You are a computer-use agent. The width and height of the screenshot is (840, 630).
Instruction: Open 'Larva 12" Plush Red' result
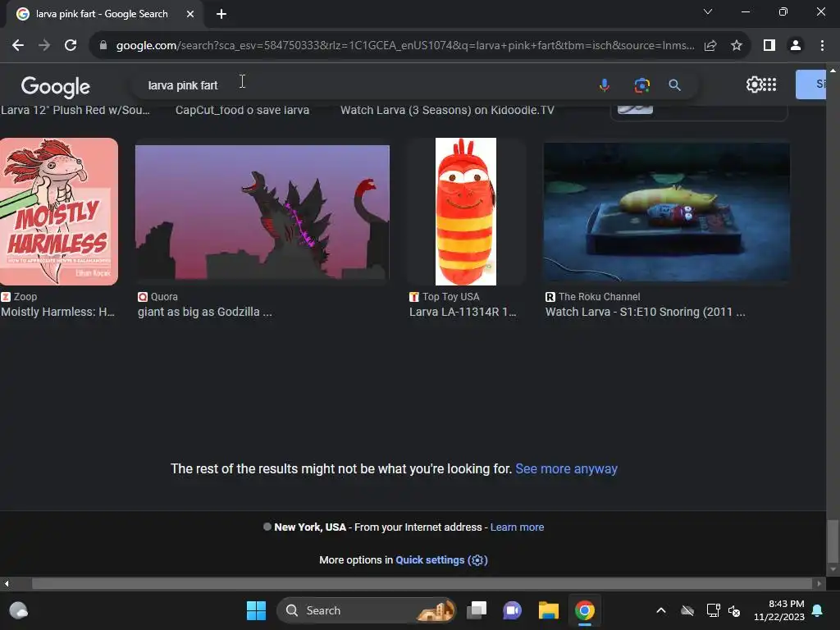tap(75, 111)
